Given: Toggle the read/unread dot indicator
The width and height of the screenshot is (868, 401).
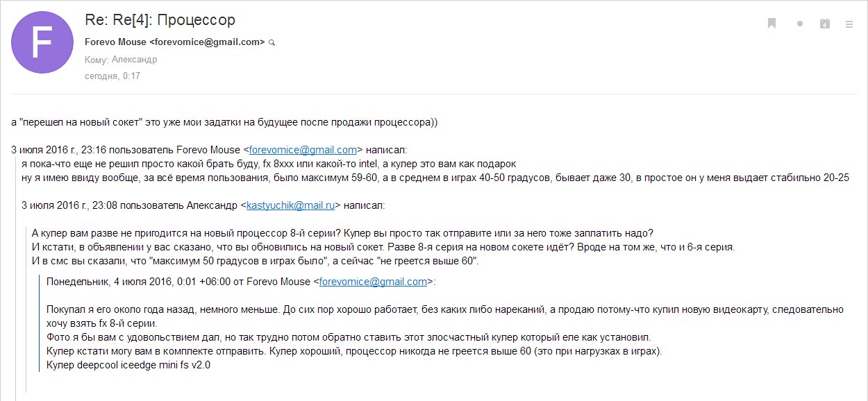Looking at the screenshot, I should [800, 24].
